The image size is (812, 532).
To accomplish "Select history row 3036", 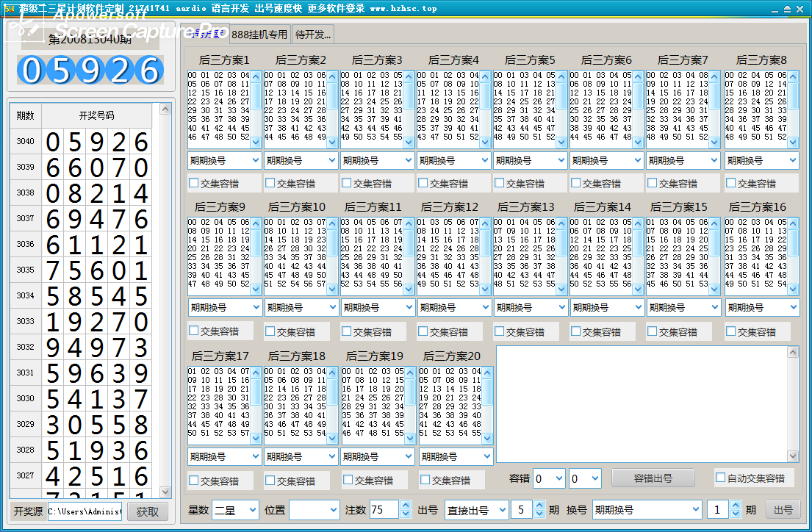I will pyautogui.click(x=81, y=244).
